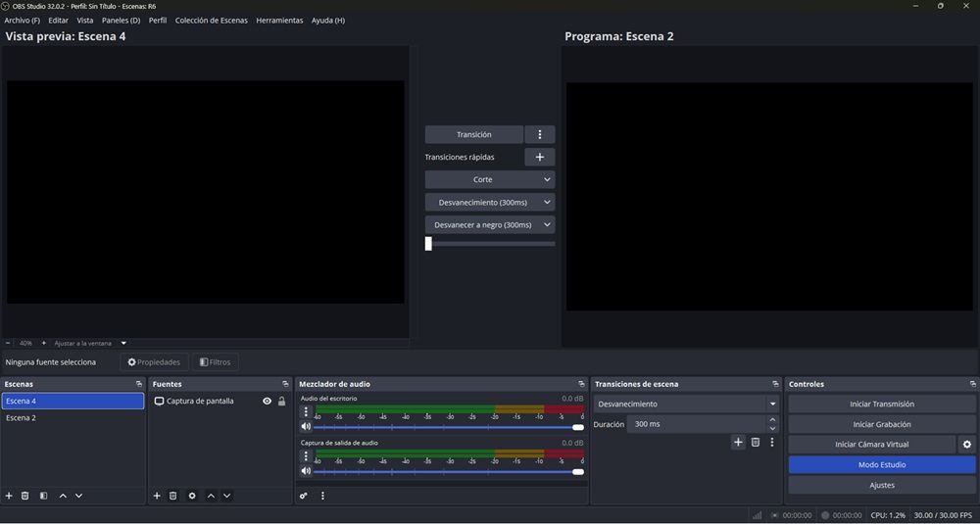Add a scene transition with plus icon
This screenshot has height=524, width=980.
pos(738,442)
